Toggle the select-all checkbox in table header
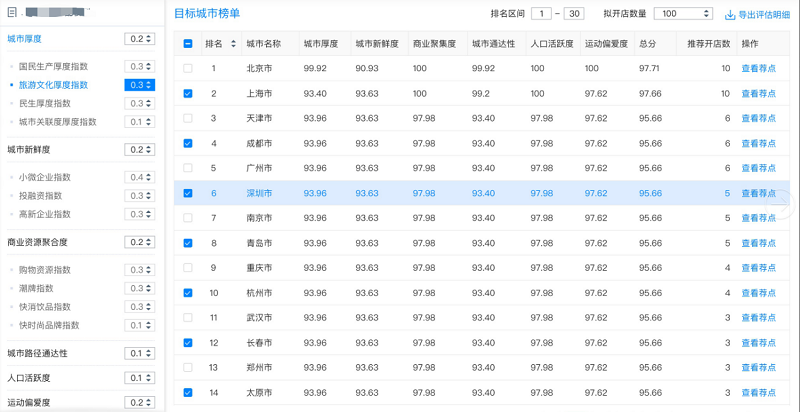The image size is (800, 412). point(188,44)
